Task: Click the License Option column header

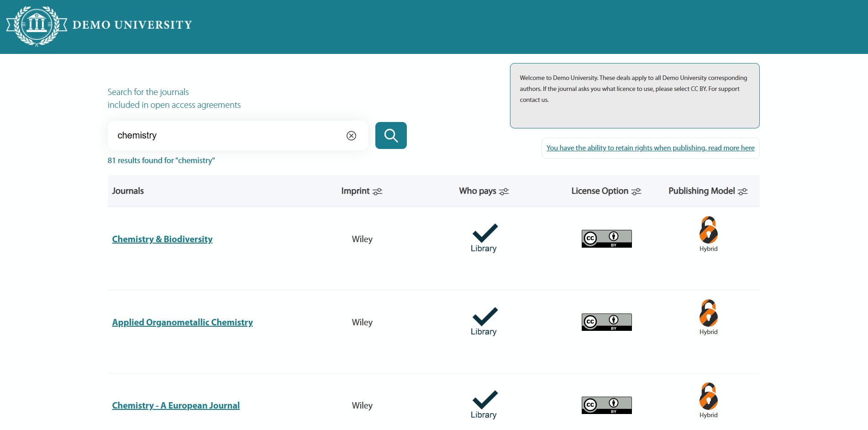Action: pos(600,191)
